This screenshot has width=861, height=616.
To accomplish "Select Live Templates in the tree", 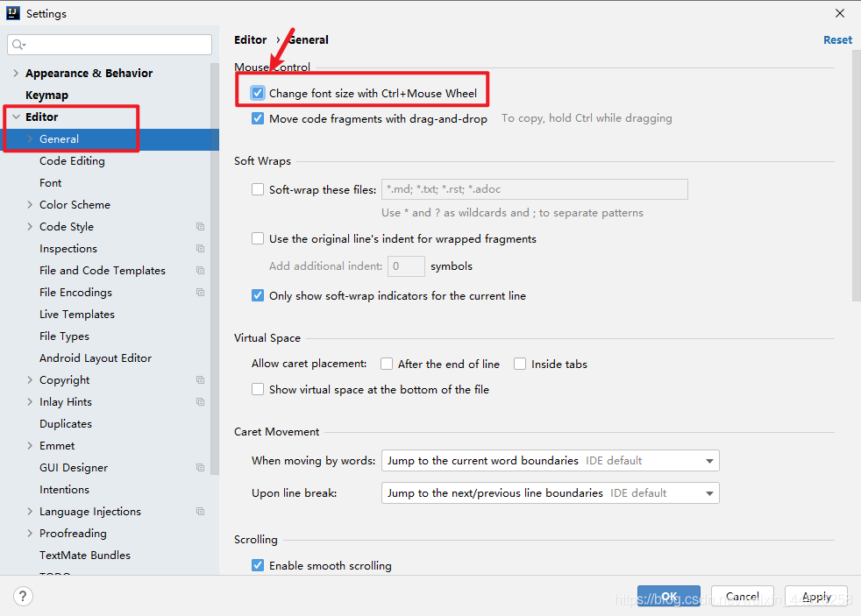I will tap(77, 315).
